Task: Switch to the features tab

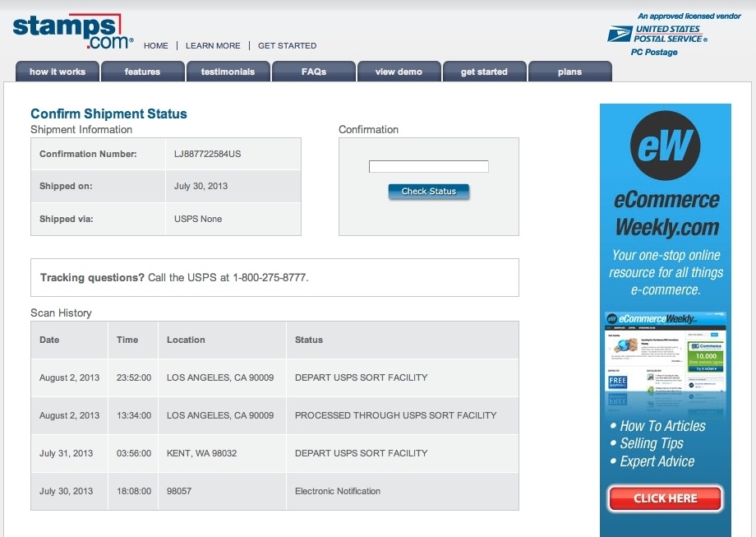Action: click(143, 72)
